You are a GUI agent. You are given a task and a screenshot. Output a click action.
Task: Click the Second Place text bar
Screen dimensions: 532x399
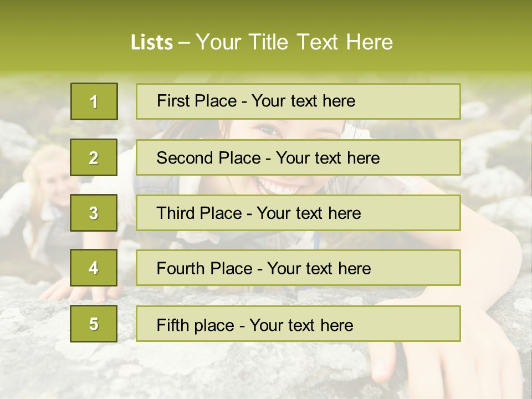point(298,157)
